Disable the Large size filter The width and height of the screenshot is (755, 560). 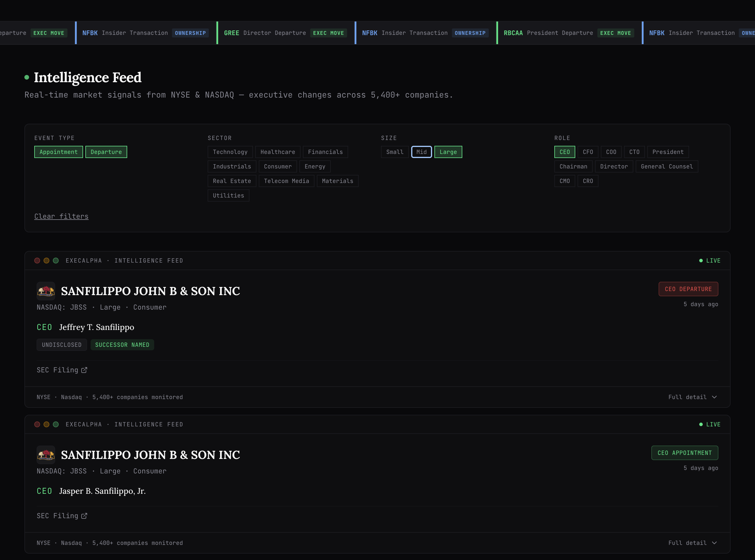(448, 152)
